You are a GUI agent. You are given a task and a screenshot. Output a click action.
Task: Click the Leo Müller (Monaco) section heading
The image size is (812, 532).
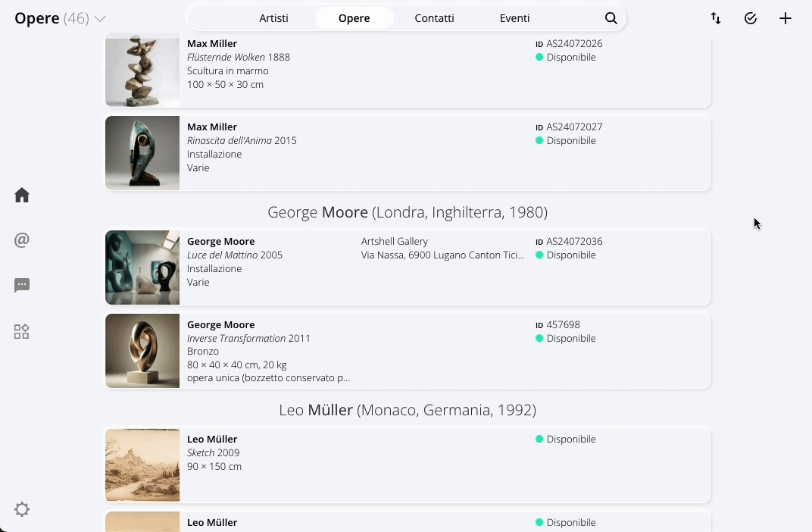408,410
